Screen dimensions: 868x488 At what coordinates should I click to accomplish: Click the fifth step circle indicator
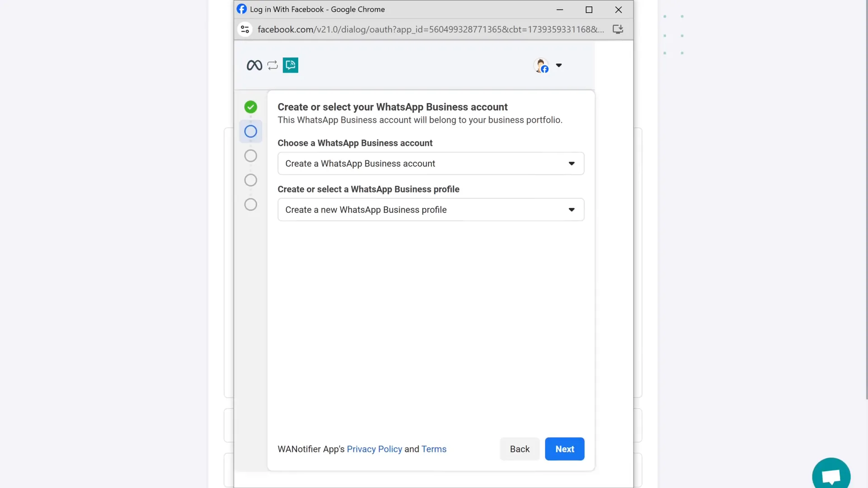[250, 205]
